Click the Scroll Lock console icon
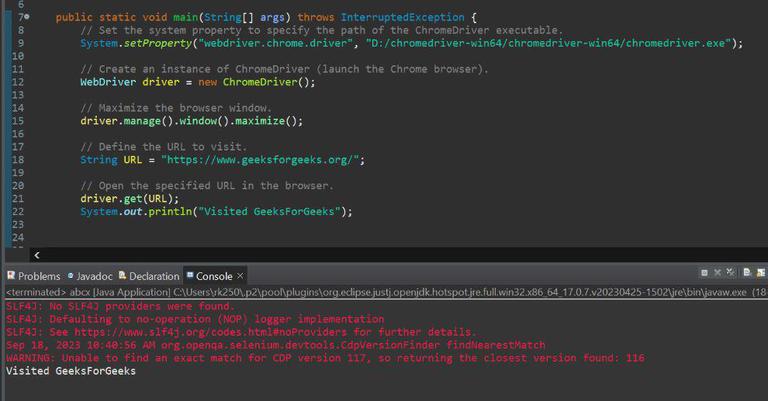This screenshot has width=768, height=401. click(x=761, y=272)
